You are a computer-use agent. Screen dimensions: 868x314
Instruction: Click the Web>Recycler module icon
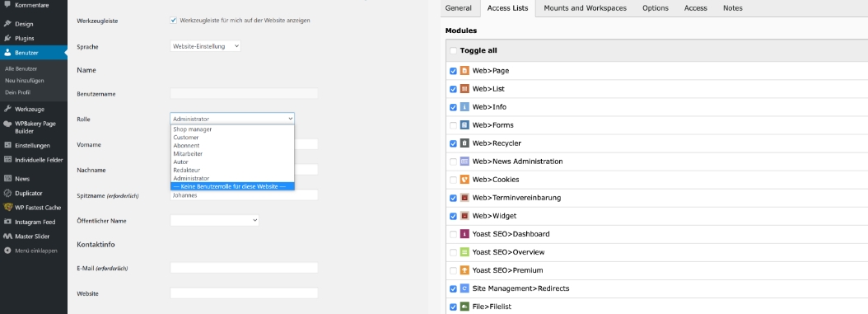pyautogui.click(x=465, y=143)
